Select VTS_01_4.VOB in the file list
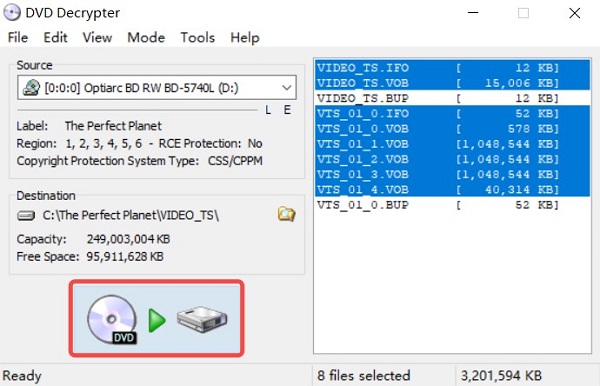Image resolution: width=600 pixels, height=386 pixels. point(452,190)
